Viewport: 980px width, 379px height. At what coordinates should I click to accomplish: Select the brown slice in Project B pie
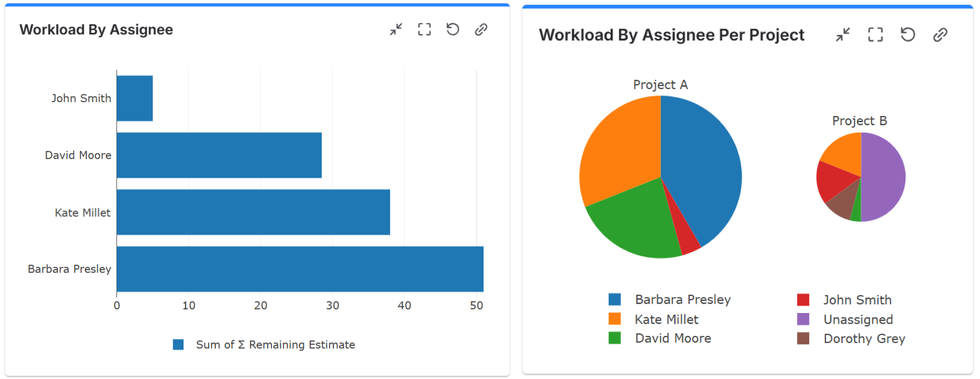coord(844,204)
